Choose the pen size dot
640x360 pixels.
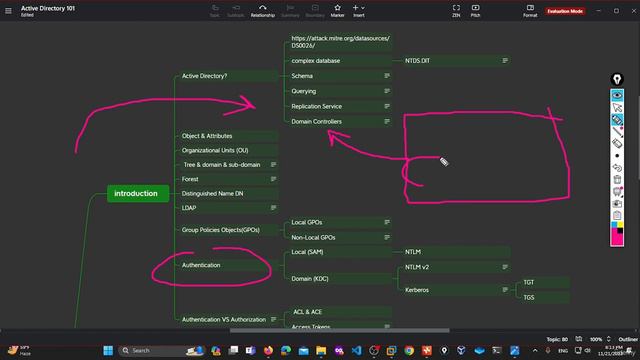click(x=617, y=156)
